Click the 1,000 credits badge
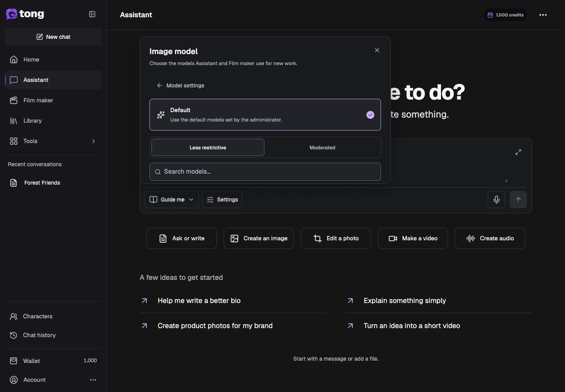The image size is (565, 392). (505, 15)
